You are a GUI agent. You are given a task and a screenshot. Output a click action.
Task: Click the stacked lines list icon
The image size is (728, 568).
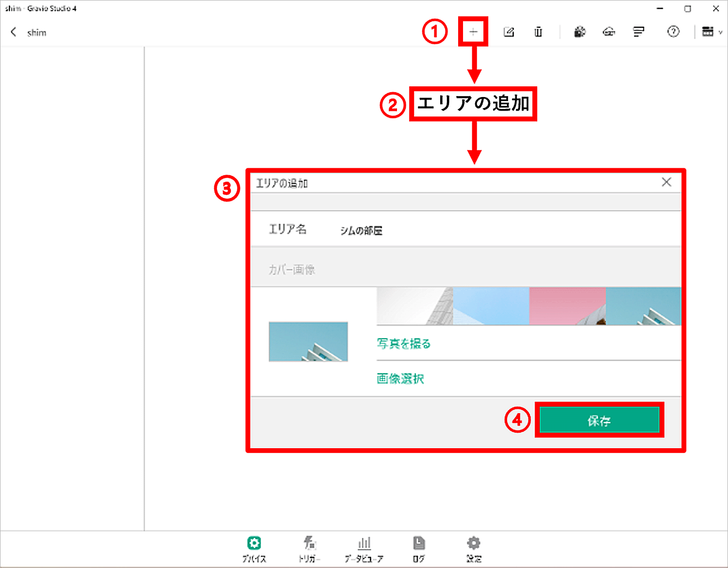pyautogui.click(x=639, y=32)
